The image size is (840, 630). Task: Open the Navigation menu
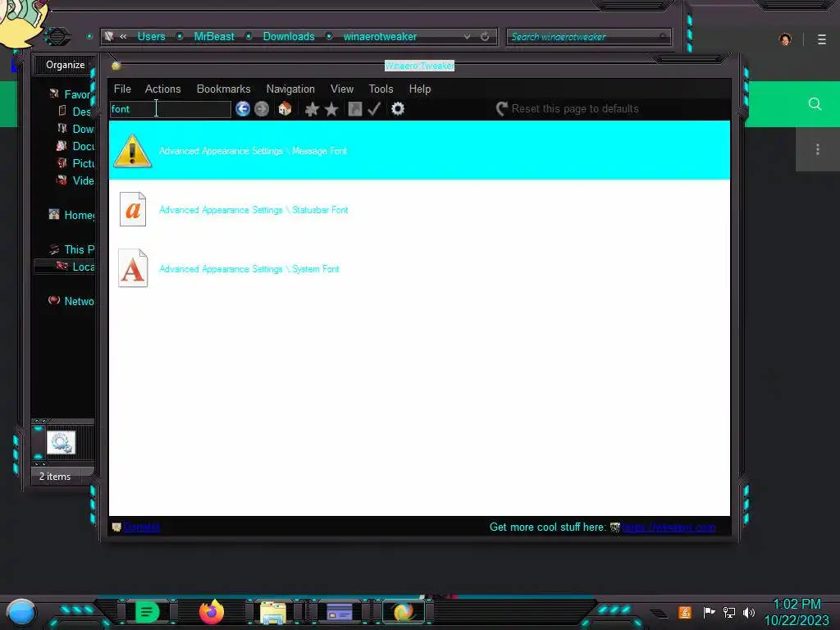290,89
